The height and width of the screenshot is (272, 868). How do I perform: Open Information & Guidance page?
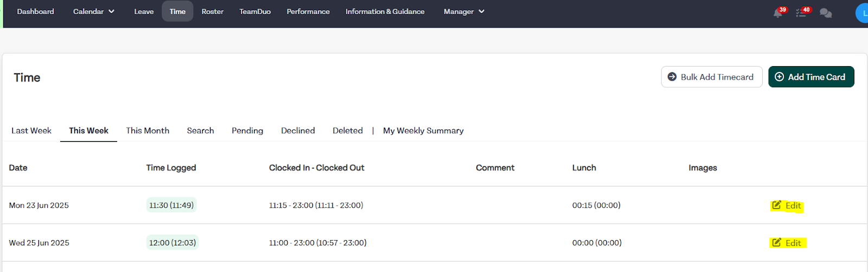385,11
